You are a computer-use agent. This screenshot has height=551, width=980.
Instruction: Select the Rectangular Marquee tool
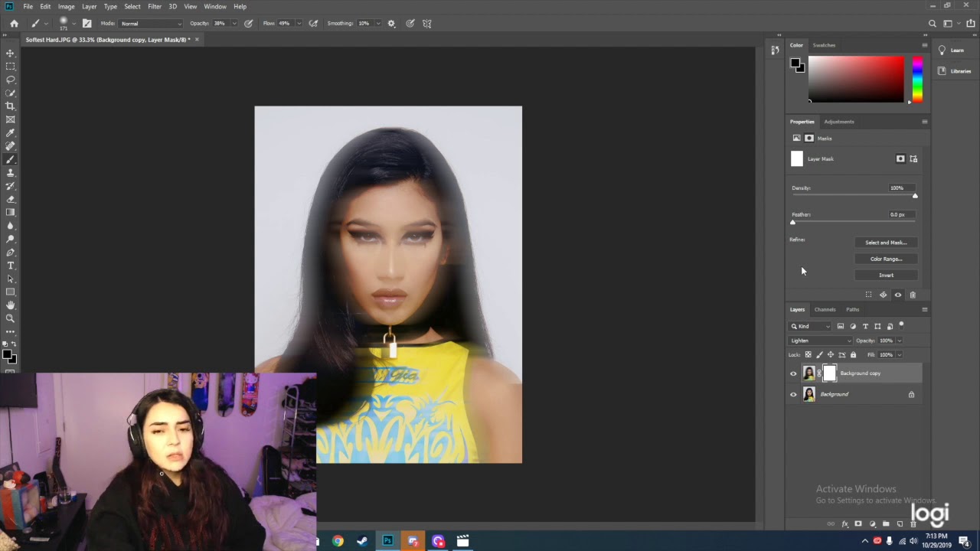[11, 67]
